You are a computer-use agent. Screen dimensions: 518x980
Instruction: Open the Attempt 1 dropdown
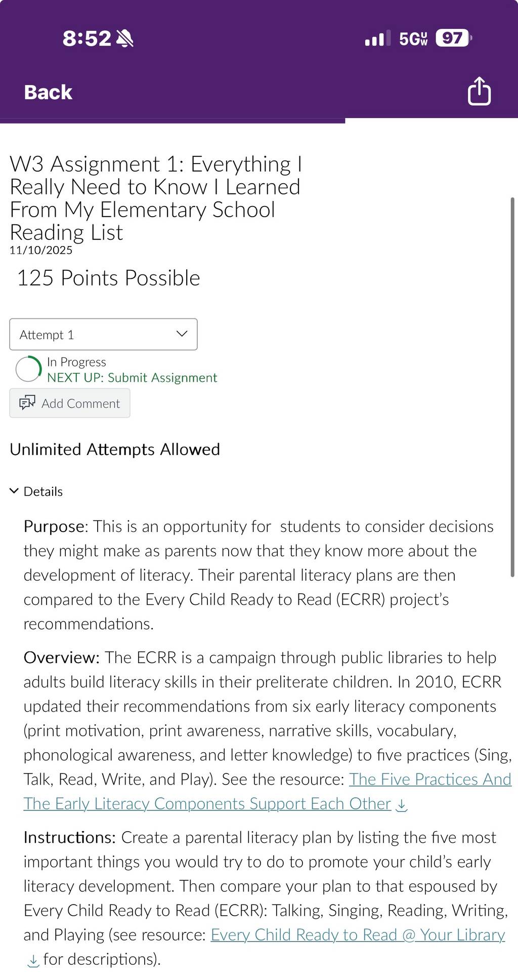click(x=103, y=334)
